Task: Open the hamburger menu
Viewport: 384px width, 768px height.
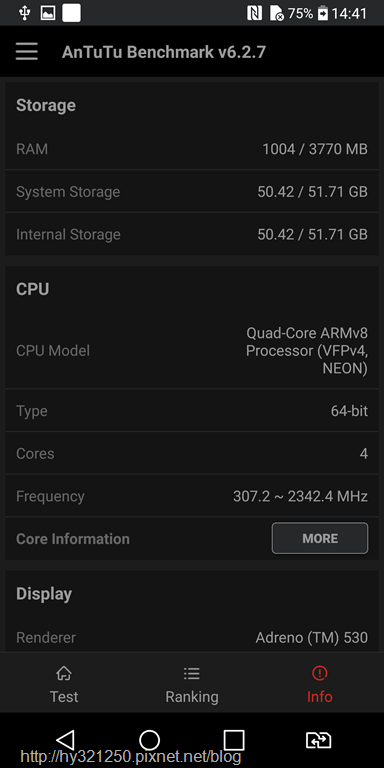Action: pos(26,51)
